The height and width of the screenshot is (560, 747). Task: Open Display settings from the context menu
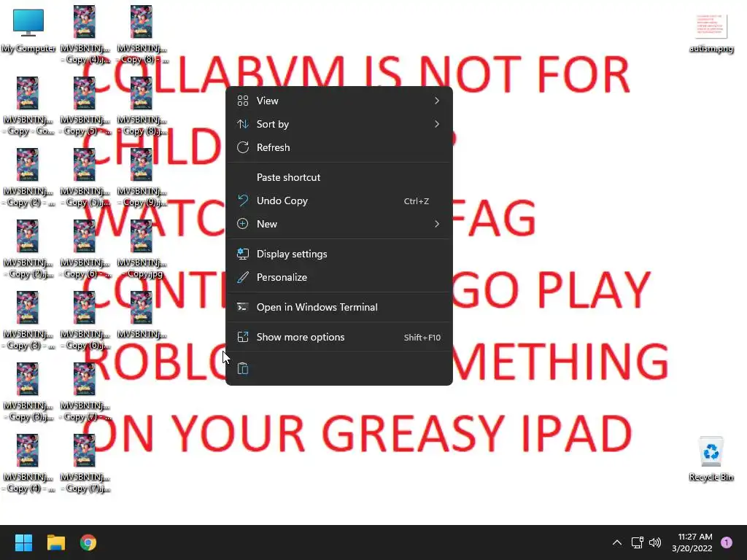[x=338, y=254]
